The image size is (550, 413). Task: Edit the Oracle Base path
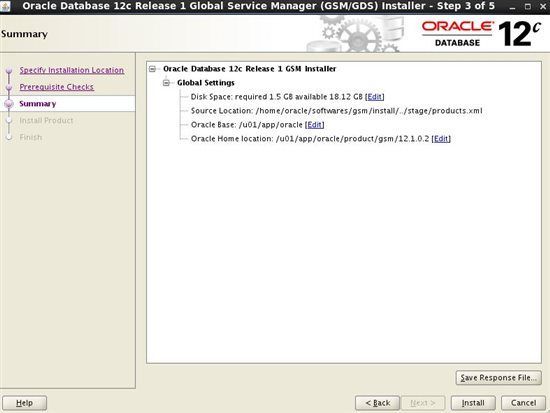click(315, 125)
